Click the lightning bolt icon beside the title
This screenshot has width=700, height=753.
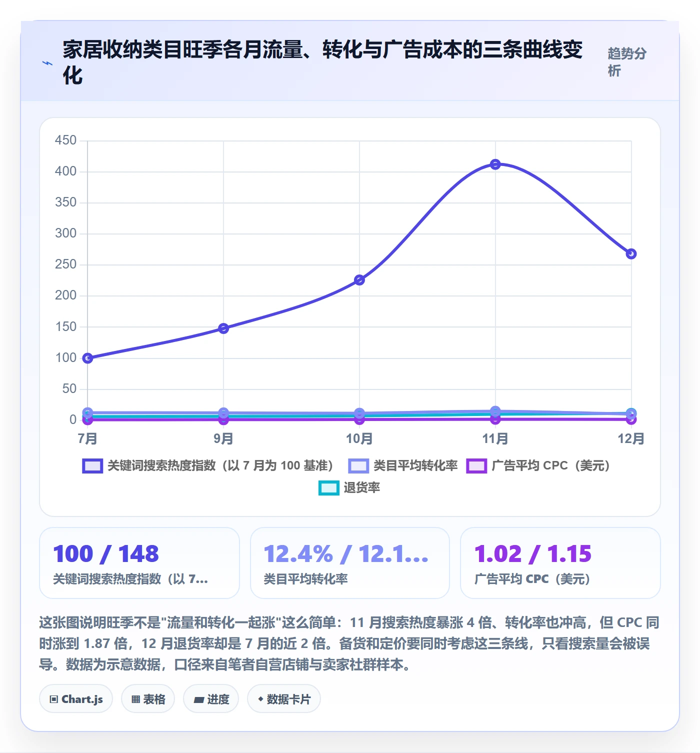coord(47,63)
